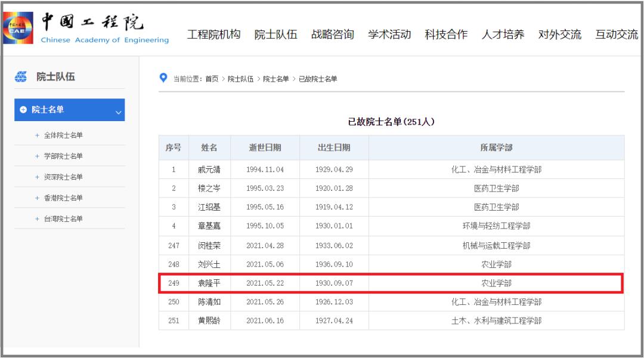Screen dimensions: 644x358
Task: Open the 工程院机构 navigation menu
Action: coord(213,35)
